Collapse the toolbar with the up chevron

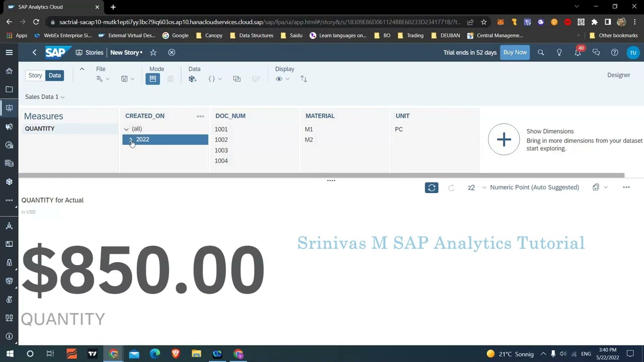pos(82,69)
